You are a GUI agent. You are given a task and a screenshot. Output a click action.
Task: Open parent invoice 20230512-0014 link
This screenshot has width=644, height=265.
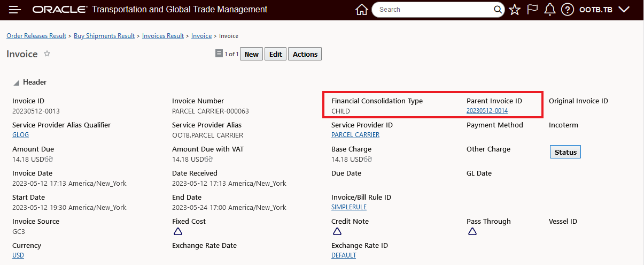click(x=487, y=111)
